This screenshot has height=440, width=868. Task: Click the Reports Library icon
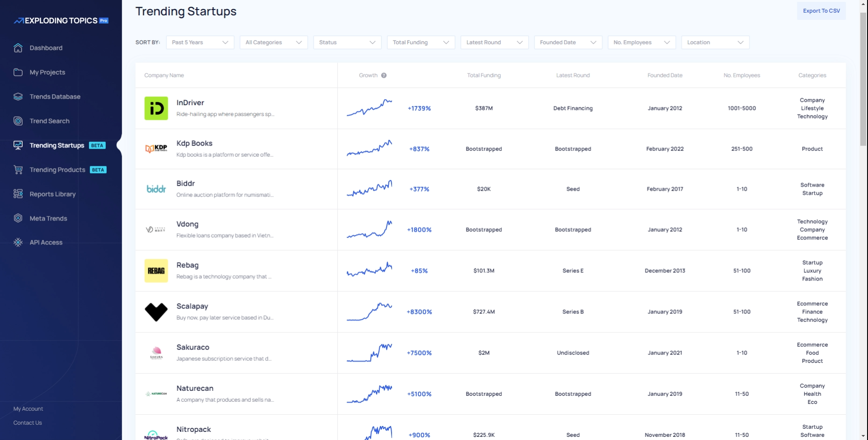coord(18,194)
